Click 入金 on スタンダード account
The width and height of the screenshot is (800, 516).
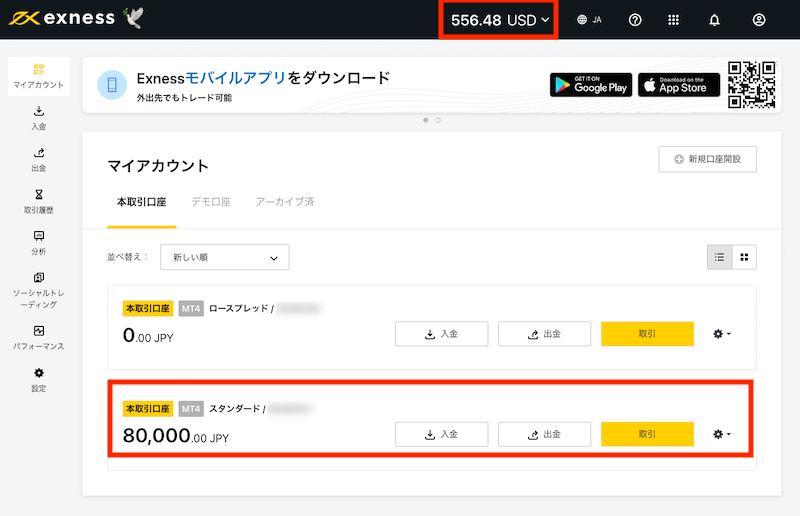pyautogui.click(x=441, y=434)
